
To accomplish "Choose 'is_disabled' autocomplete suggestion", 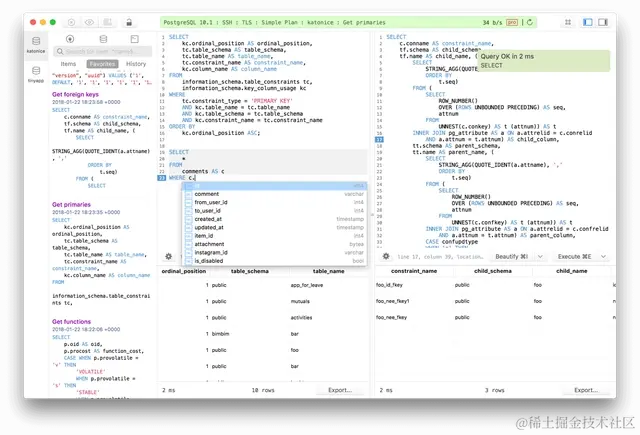I will point(274,261).
